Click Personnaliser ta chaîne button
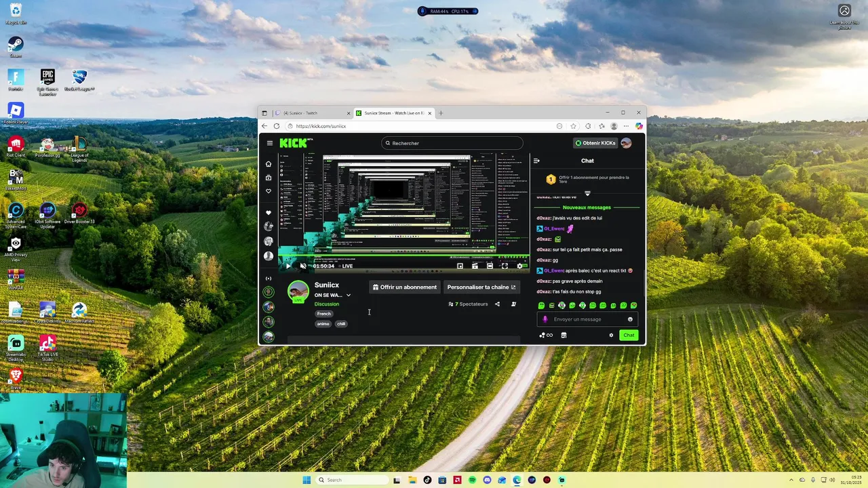Image resolution: width=868 pixels, height=488 pixels. click(481, 287)
